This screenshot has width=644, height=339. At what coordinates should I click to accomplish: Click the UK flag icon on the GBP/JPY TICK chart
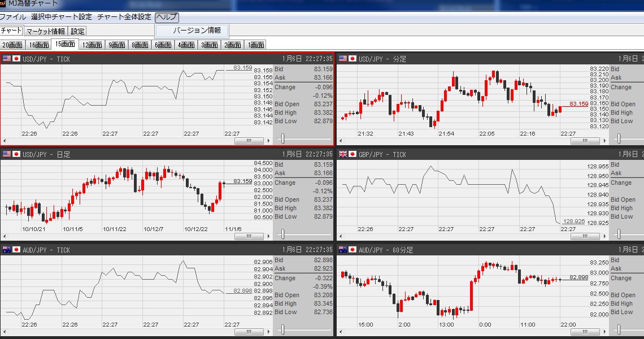(343, 154)
